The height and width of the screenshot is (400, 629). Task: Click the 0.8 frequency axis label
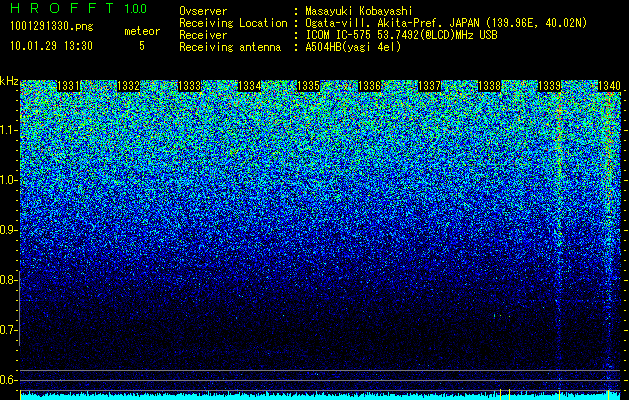9,280
